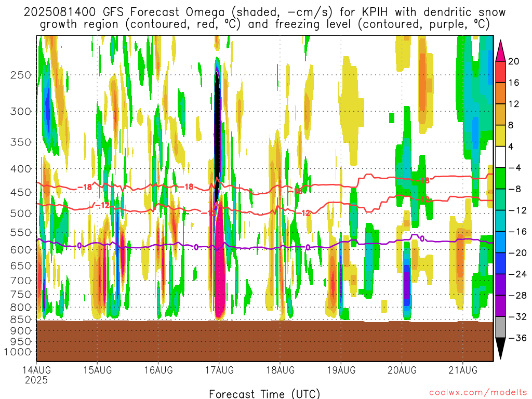Click the colorbar value label -36

pyautogui.click(x=517, y=338)
